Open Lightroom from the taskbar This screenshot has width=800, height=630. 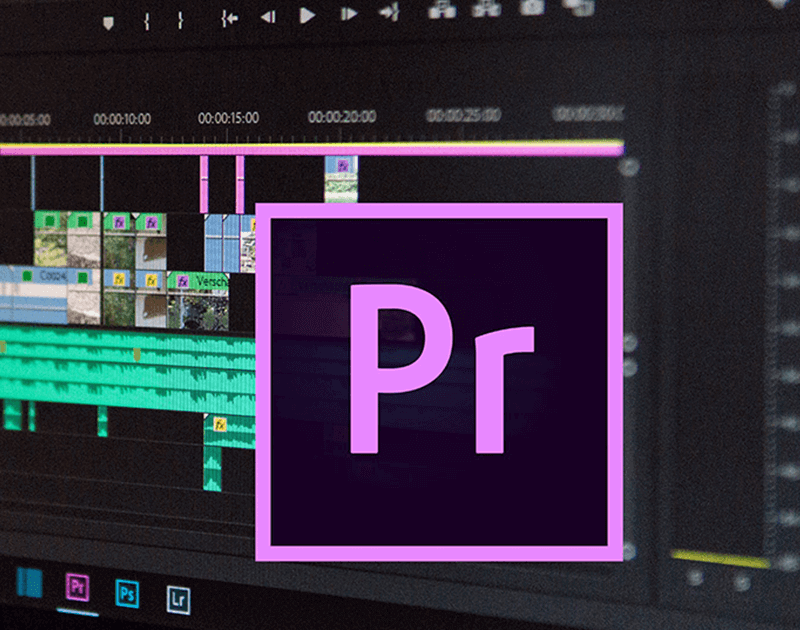click(x=178, y=592)
